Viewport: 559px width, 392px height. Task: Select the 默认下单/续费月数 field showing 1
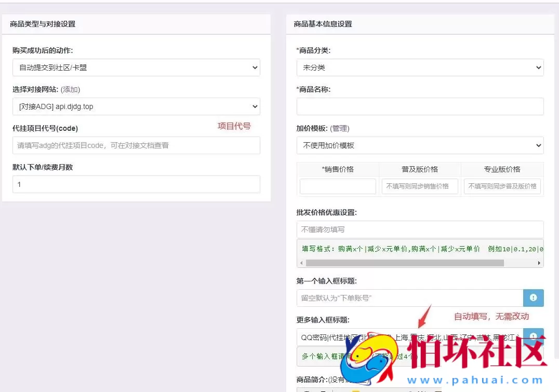click(136, 184)
